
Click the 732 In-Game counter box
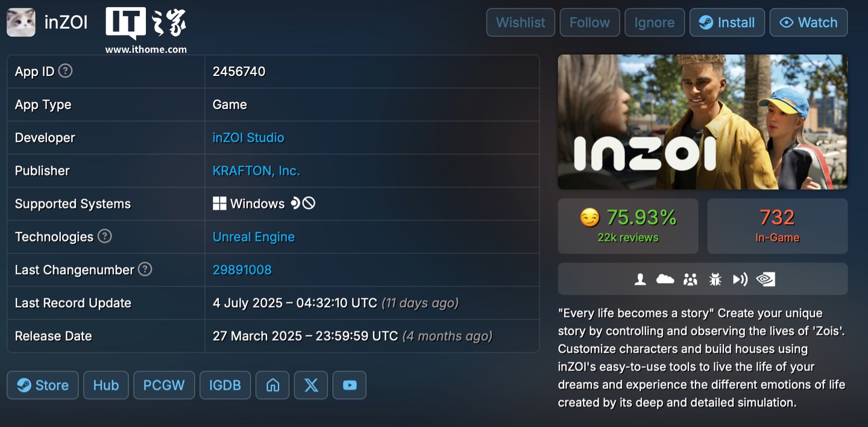[778, 226]
